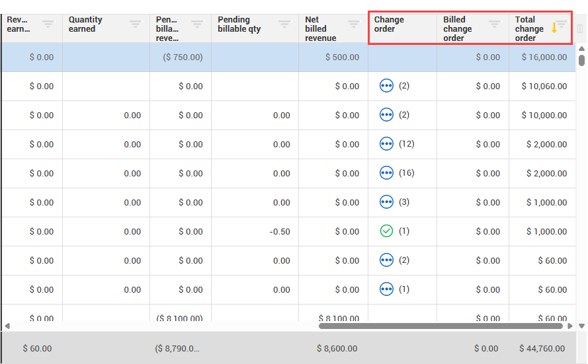
Task: Click the Net billed revenue header label
Action: tap(320, 29)
